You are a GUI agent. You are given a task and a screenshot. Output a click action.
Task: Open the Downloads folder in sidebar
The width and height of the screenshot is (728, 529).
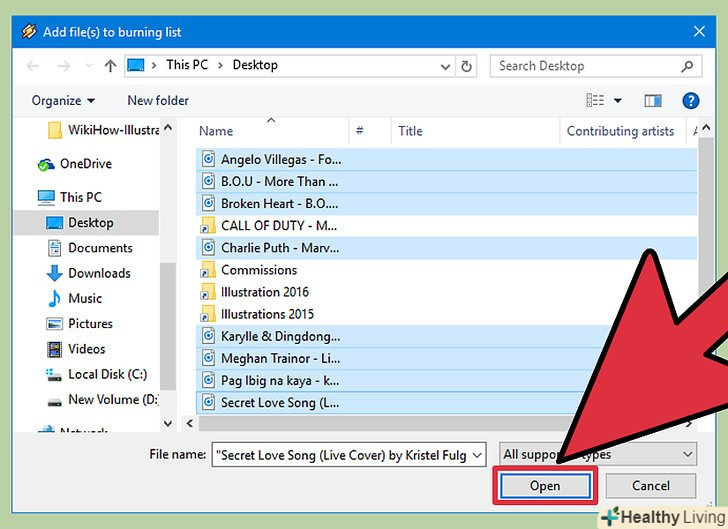[x=98, y=273]
